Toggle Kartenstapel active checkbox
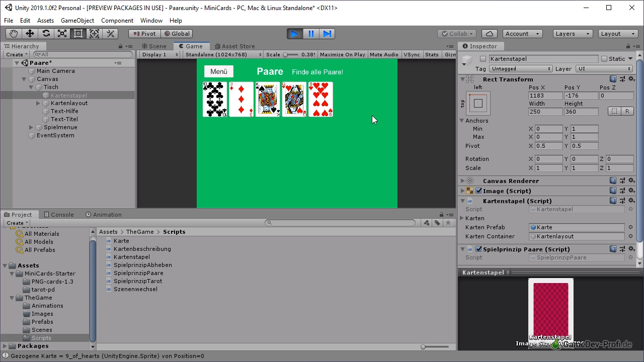This screenshot has height=362, width=644. click(x=483, y=59)
